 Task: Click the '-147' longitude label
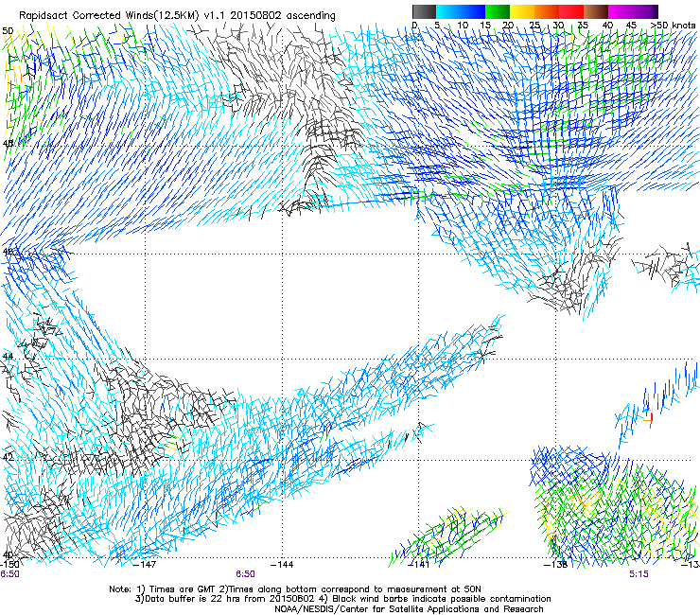point(145,565)
